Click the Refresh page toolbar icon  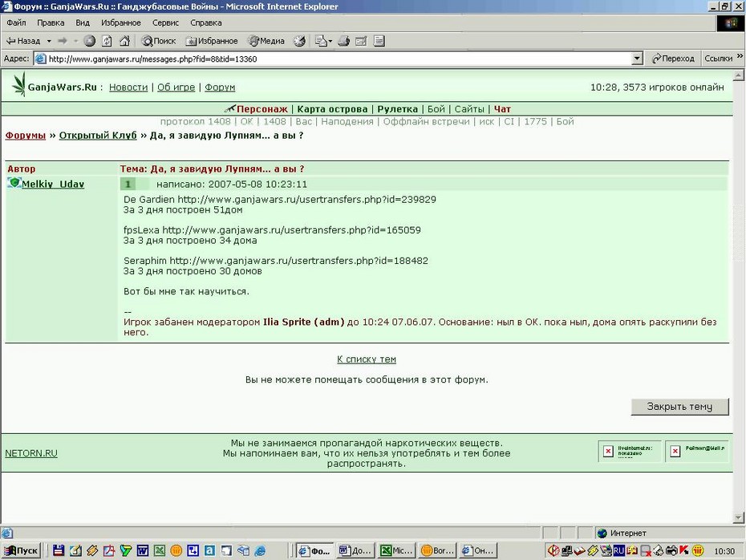click(x=107, y=41)
